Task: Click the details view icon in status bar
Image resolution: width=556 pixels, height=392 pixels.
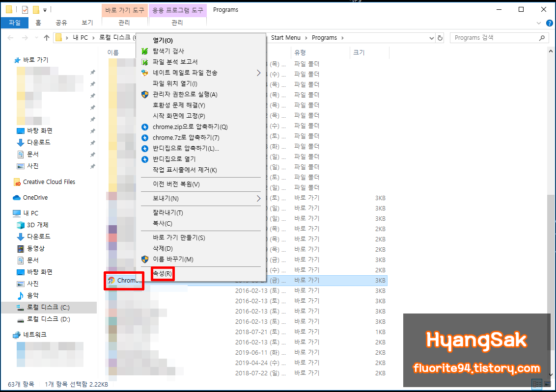Action: click(537, 384)
